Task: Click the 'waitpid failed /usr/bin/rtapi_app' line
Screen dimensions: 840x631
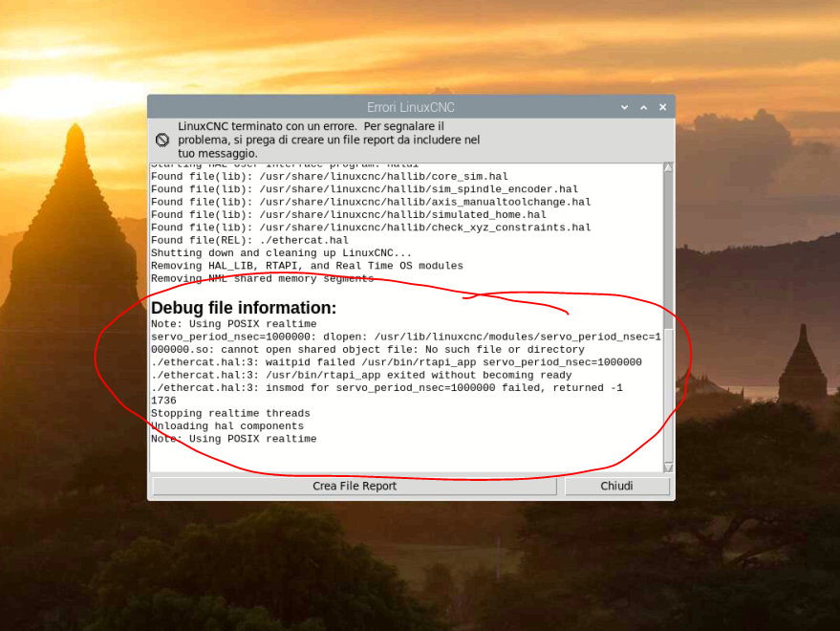Action: point(397,362)
